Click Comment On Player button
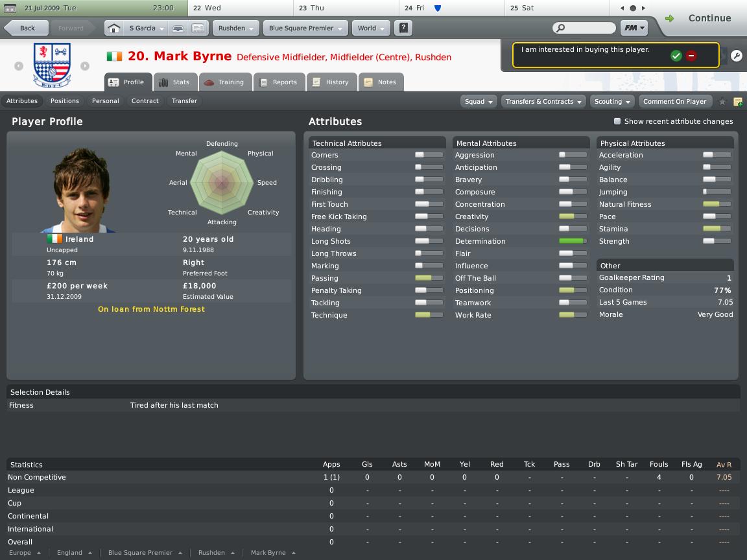The height and width of the screenshot is (560, 747). pyautogui.click(x=674, y=101)
